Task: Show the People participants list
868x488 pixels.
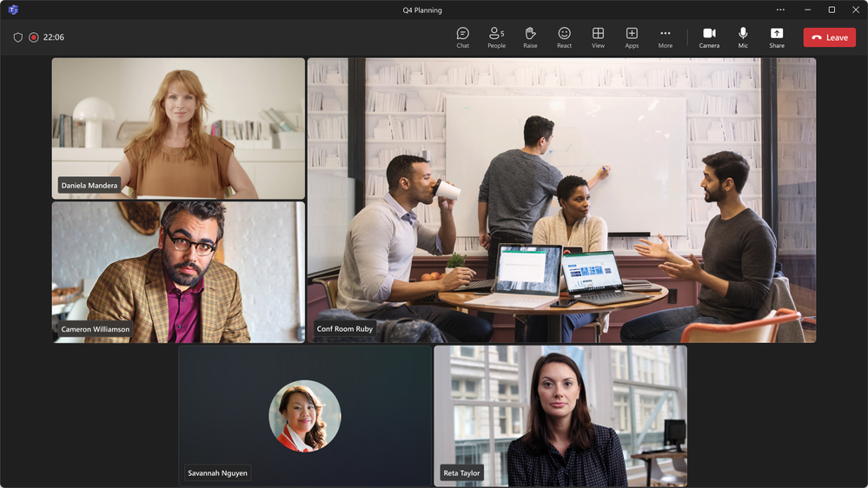Action: click(496, 36)
